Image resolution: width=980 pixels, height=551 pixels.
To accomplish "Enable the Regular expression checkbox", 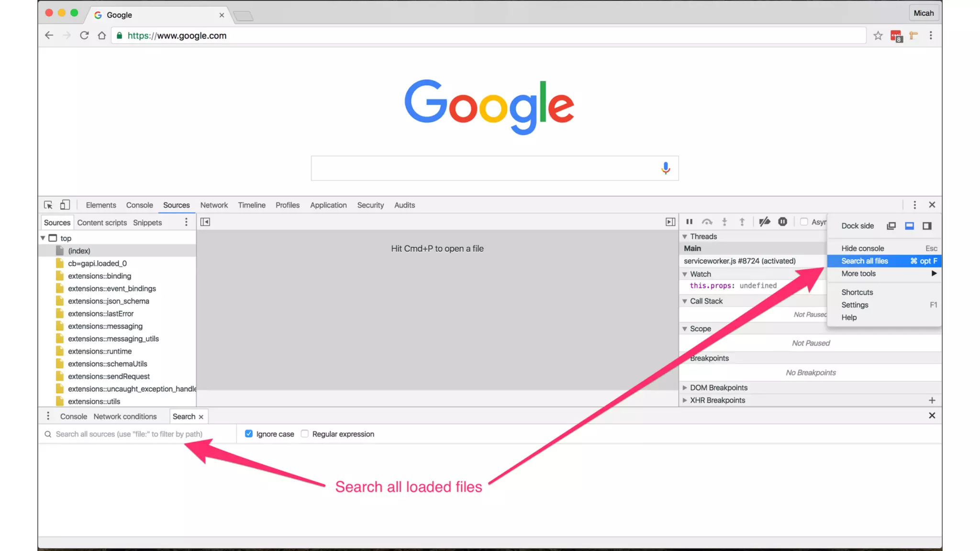I will coord(305,434).
